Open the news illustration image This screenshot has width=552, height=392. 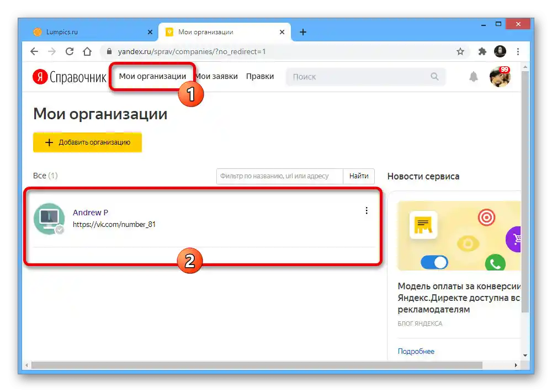pyautogui.click(x=459, y=236)
